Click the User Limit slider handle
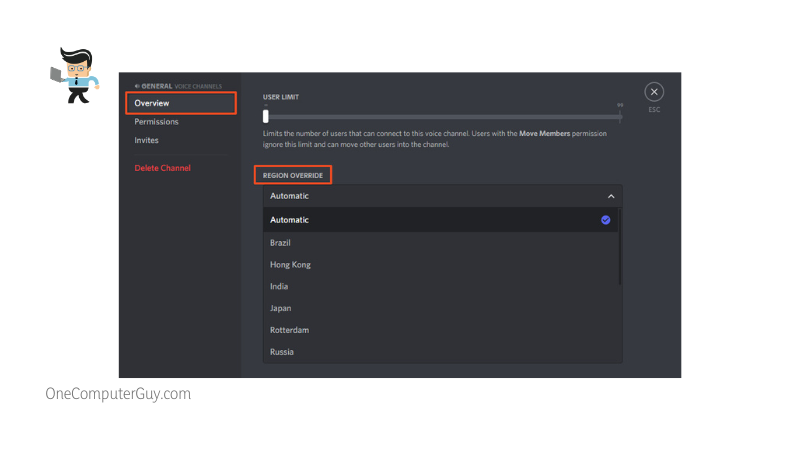The height and width of the screenshot is (450, 800). pos(265,117)
